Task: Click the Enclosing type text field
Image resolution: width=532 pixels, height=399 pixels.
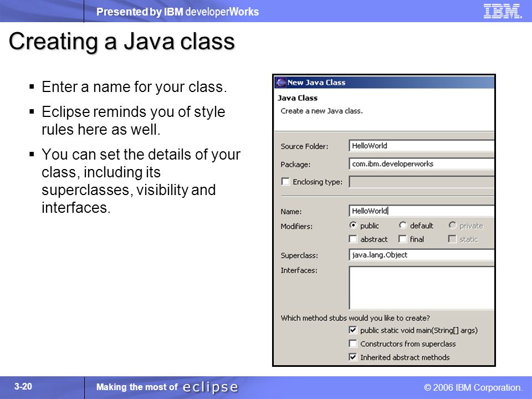Action: pyautogui.click(x=421, y=182)
